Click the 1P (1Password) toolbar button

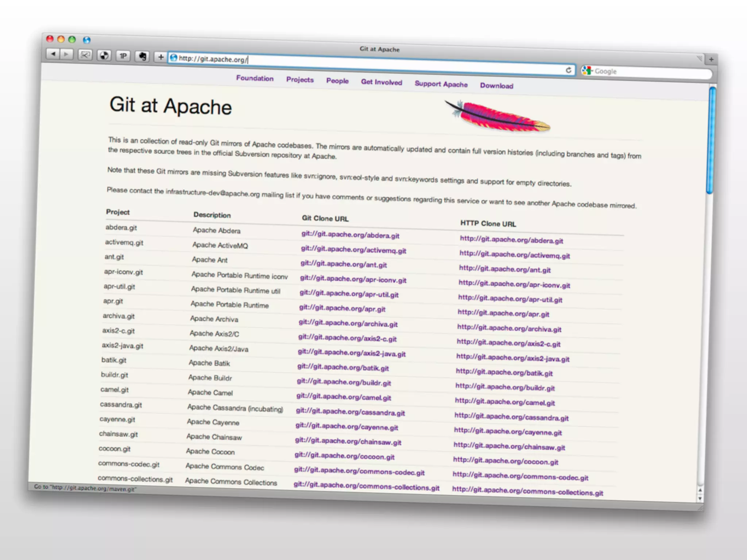tap(123, 56)
